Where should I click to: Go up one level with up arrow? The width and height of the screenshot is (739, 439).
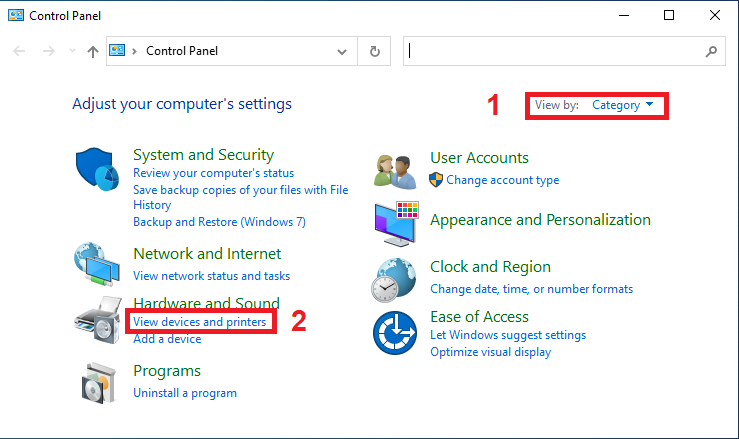[93, 51]
